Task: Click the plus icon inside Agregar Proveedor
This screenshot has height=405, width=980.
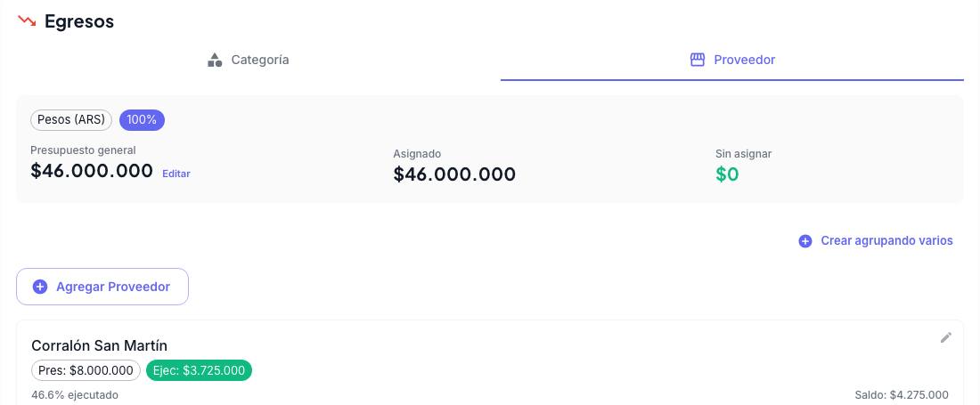Action: tap(40, 287)
